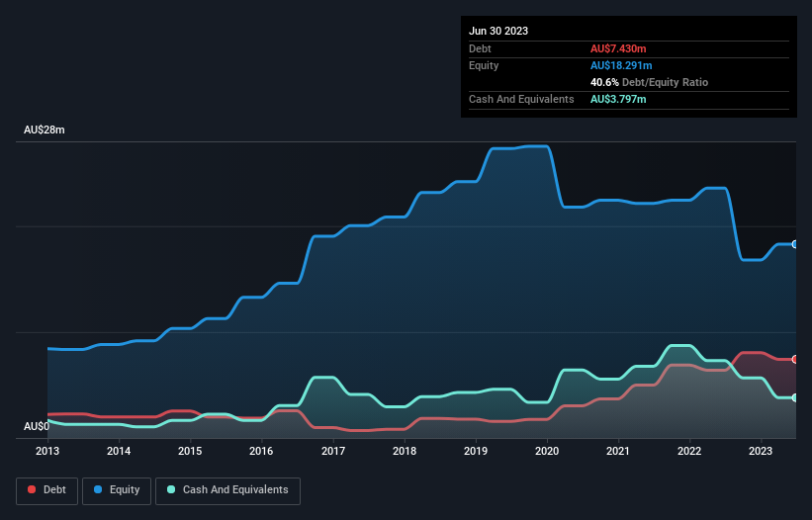Click the blue Equity endpoint marker
Screen dimensions: 812x520
795,244
